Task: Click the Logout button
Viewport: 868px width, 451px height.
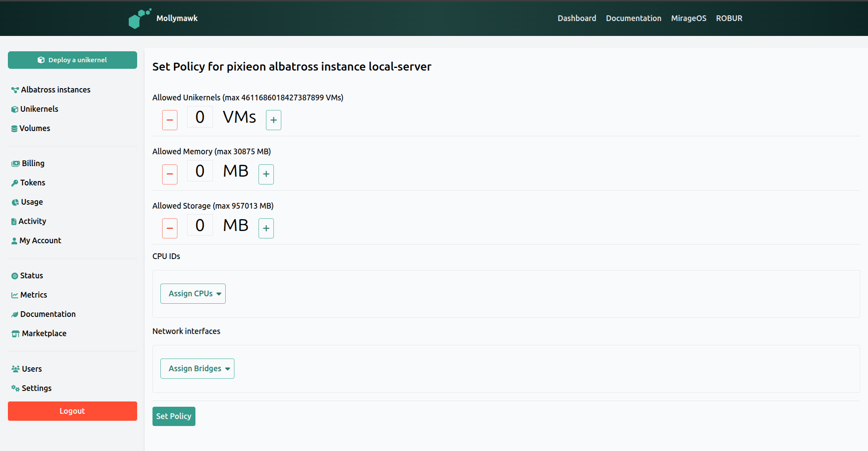Action: [x=72, y=411]
